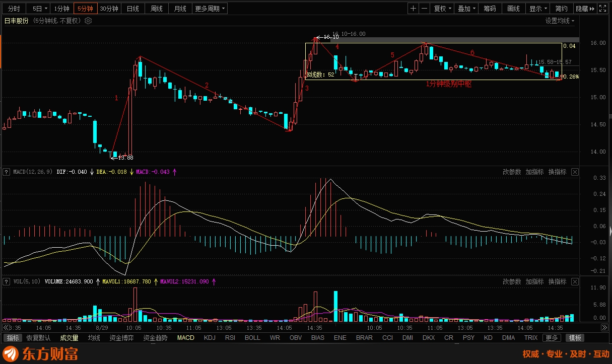Zoom out the chart with the minus icon
Image resolution: width=612 pixels, height=364 pixels.
click(x=425, y=9)
